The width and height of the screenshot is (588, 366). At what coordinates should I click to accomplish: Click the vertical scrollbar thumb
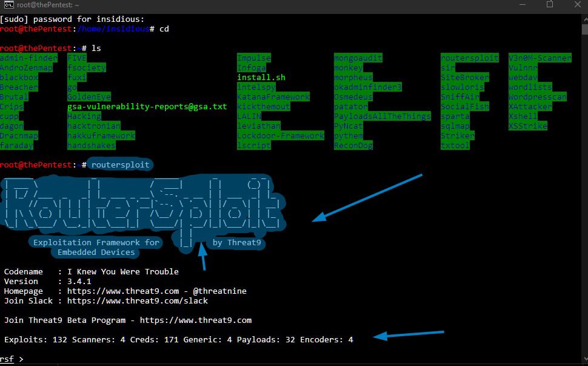(x=584, y=29)
